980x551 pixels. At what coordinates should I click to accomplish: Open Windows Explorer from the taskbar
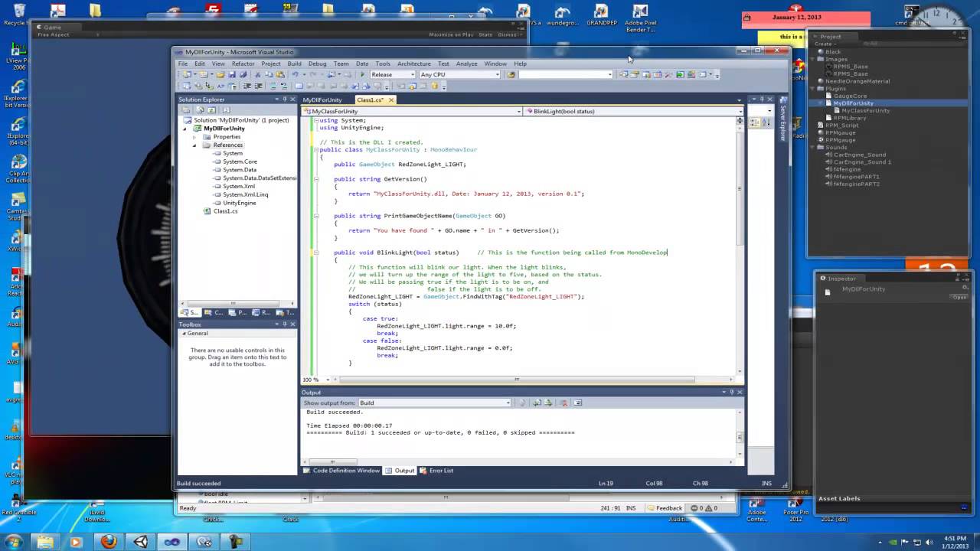tap(46, 541)
